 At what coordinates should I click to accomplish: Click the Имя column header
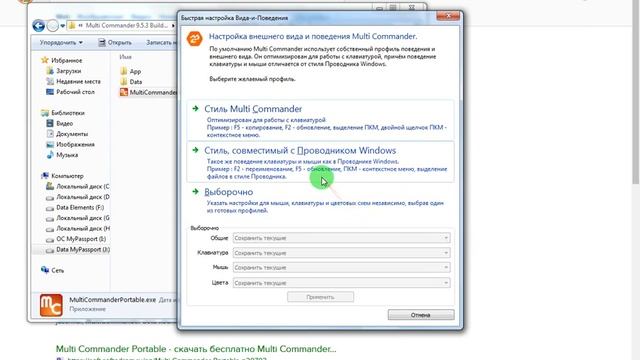[125, 57]
